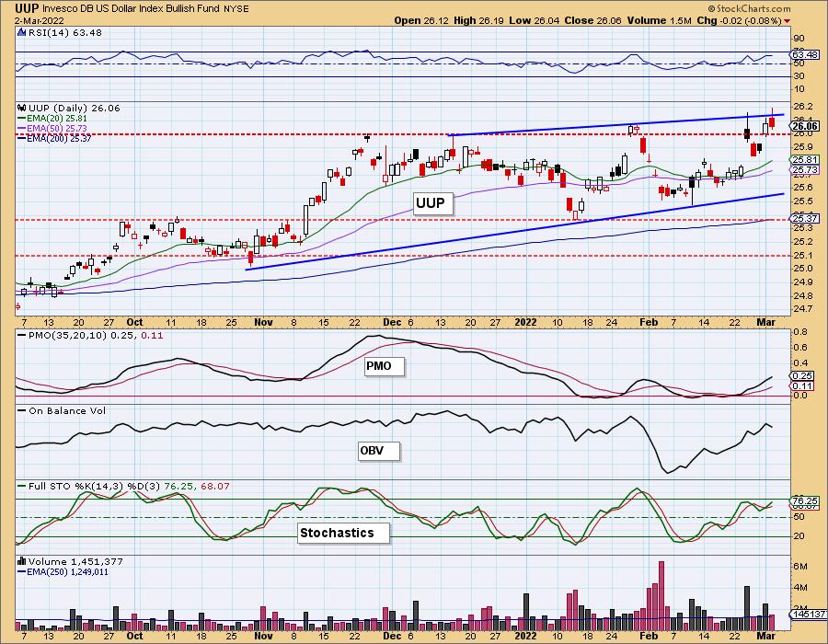This screenshot has width=828, height=644.
Task: Click the Low 26.04 value
Action: (x=535, y=20)
